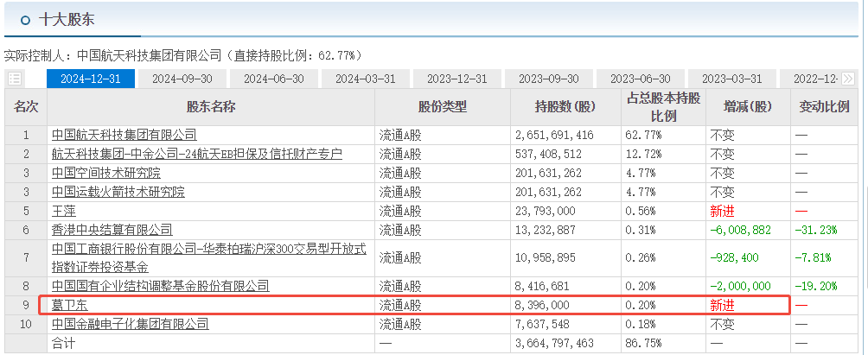Click the 股份类型 column header
The width and height of the screenshot is (868, 355).
coord(443,107)
